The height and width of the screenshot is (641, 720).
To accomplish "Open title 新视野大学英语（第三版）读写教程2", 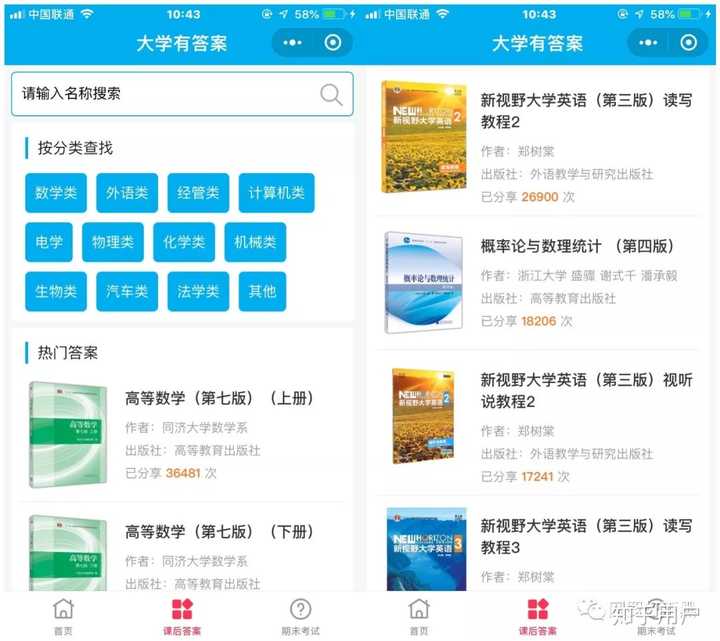I will pyautogui.click(x=586, y=111).
